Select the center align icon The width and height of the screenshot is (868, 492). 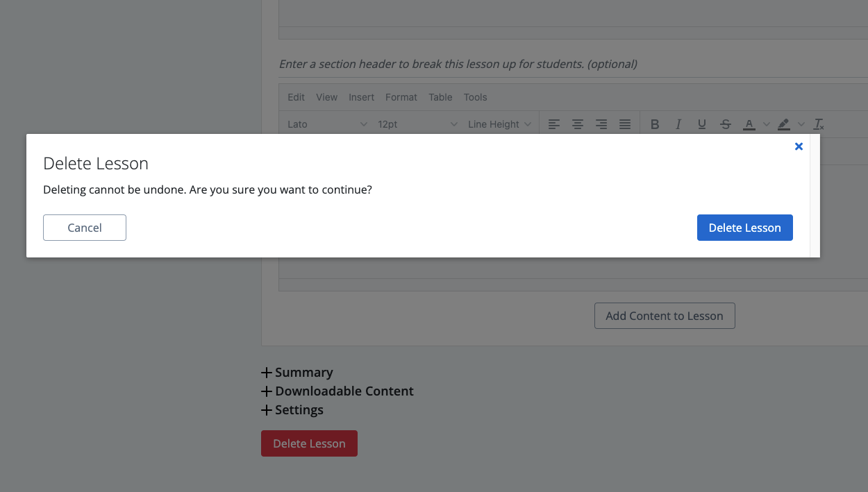577,124
